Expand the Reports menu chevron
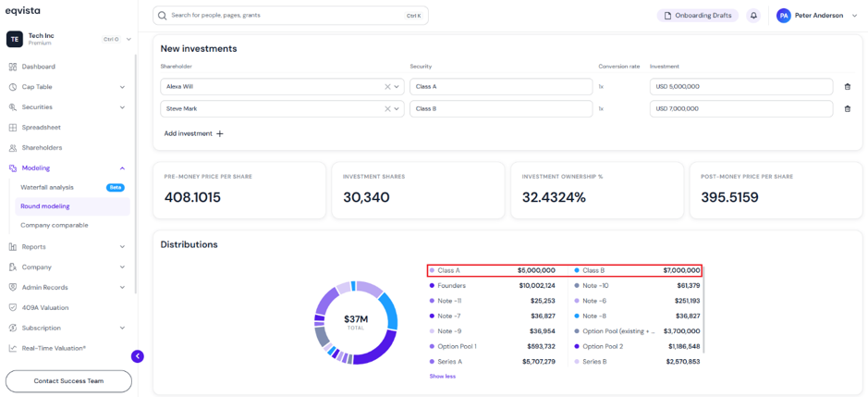The width and height of the screenshot is (868, 397). [122, 247]
